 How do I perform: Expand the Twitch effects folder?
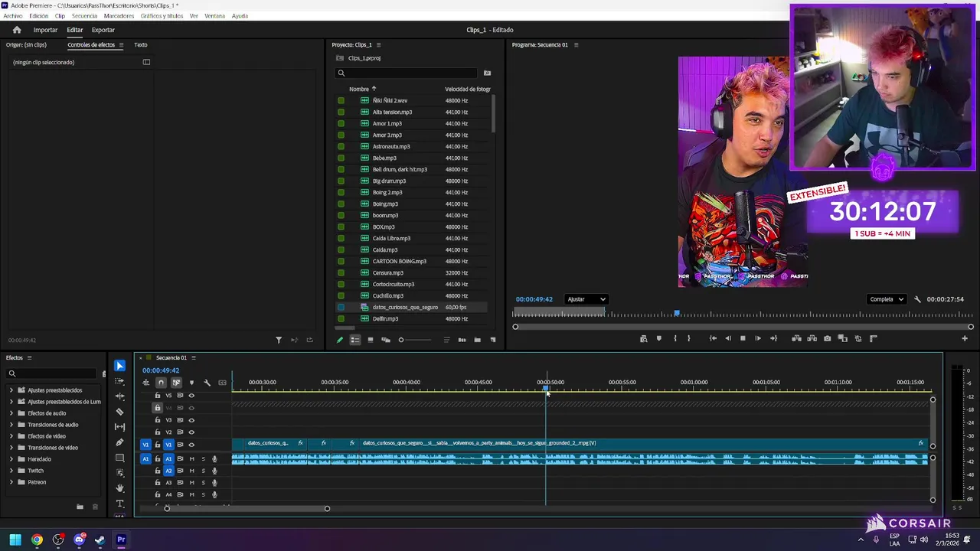[11, 471]
